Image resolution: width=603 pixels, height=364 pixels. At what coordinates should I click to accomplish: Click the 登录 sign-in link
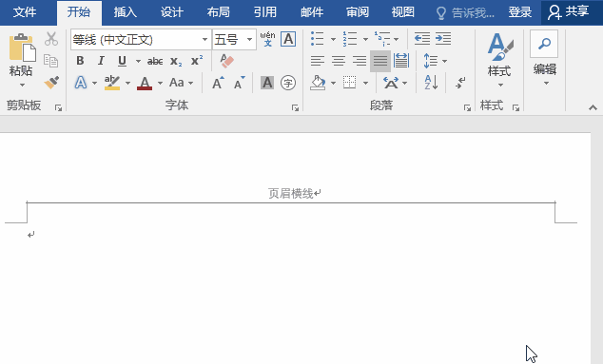pos(520,12)
